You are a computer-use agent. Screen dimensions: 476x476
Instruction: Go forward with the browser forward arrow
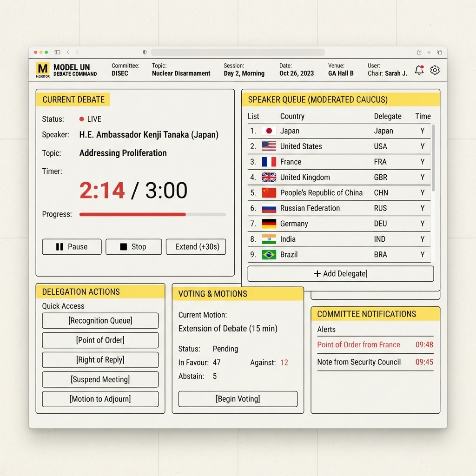click(78, 52)
